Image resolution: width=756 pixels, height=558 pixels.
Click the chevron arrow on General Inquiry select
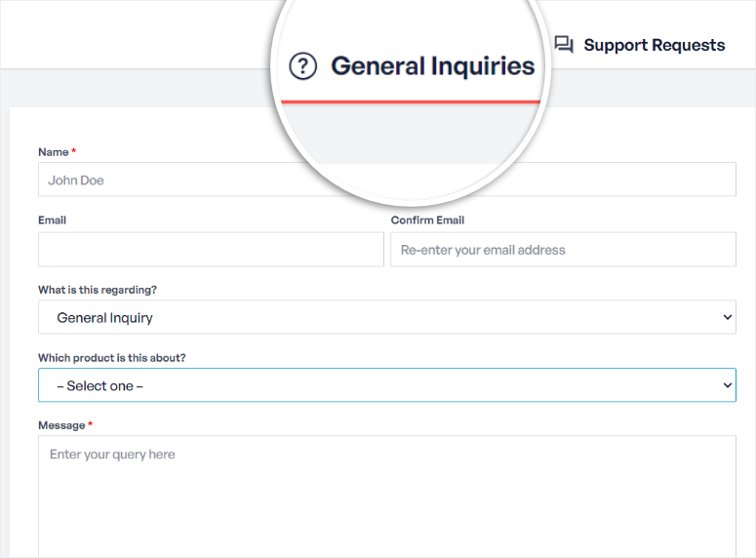click(727, 317)
